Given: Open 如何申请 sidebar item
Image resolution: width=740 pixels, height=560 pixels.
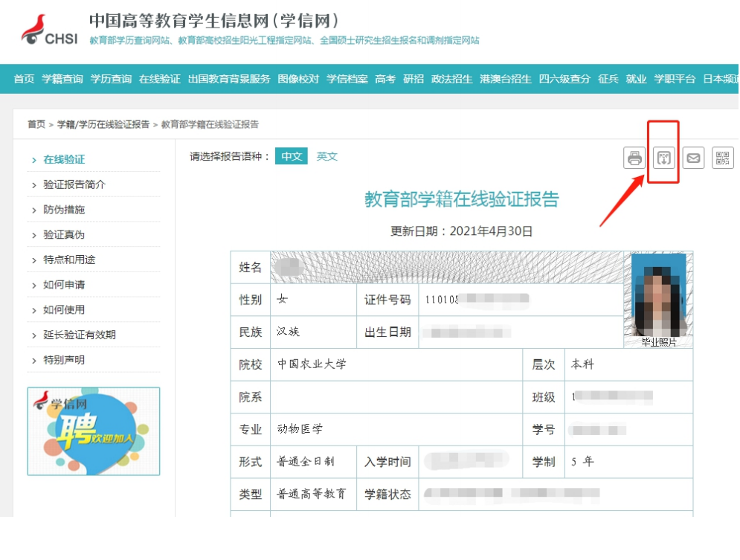Looking at the screenshot, I should pos(64,285).
